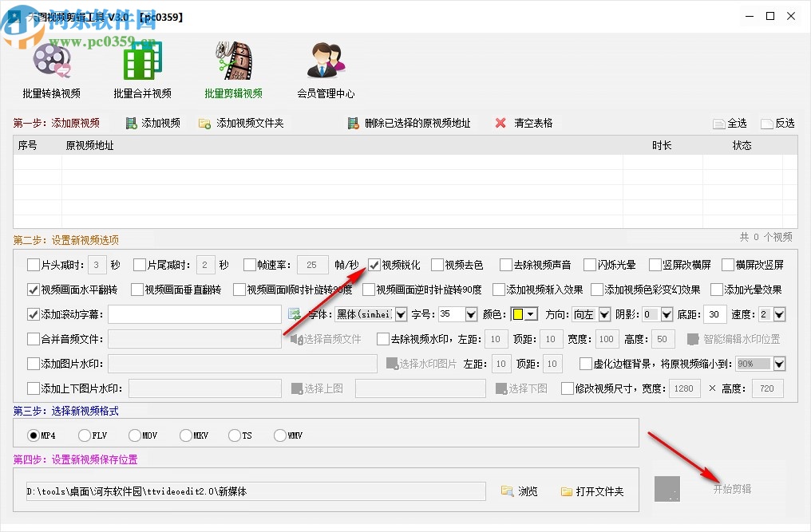
Task: Select the FLV format radio button
Action: tap(85, 435)
